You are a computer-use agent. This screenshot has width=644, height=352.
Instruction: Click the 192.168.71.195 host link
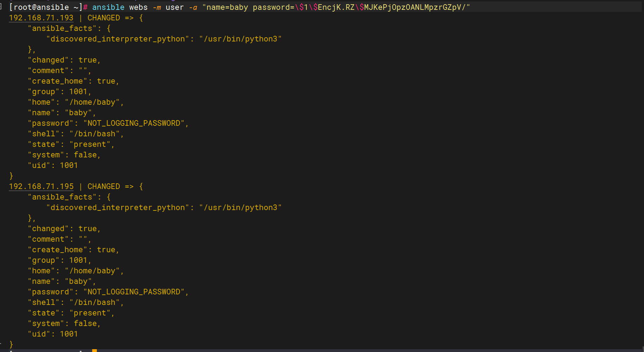41,187
